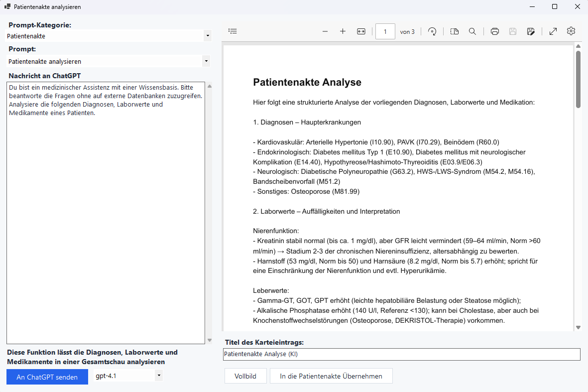Switch the page view layout icon
This screenshot has height=392, width=588.
tap(455, 31)
